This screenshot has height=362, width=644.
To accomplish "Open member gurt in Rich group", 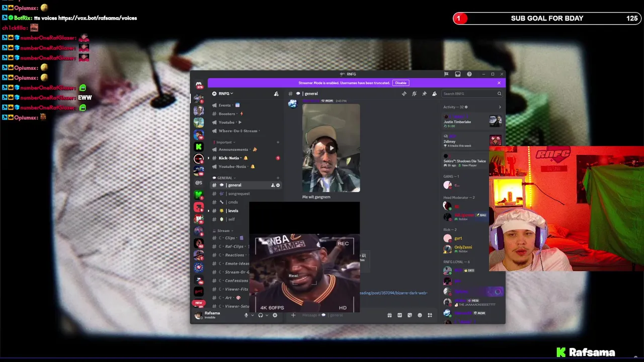I will [466, 238].
